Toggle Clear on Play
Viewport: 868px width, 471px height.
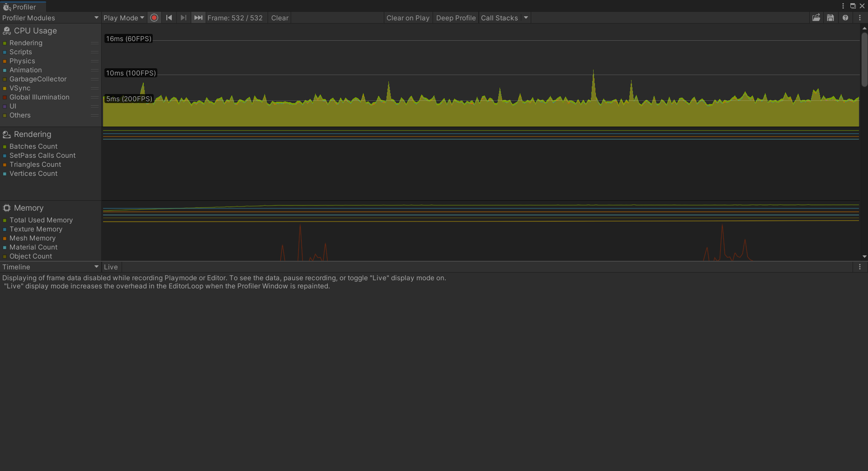tap(407, 18)
